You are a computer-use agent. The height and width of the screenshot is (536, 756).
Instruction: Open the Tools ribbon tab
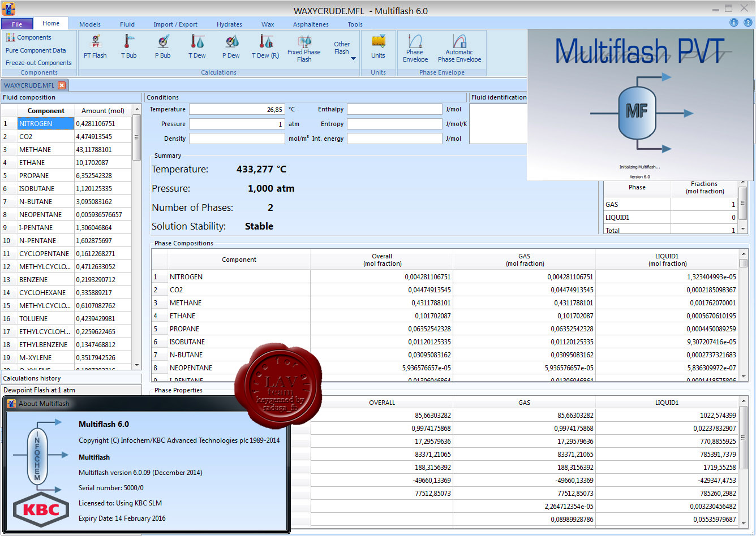(x=355, y=24)
